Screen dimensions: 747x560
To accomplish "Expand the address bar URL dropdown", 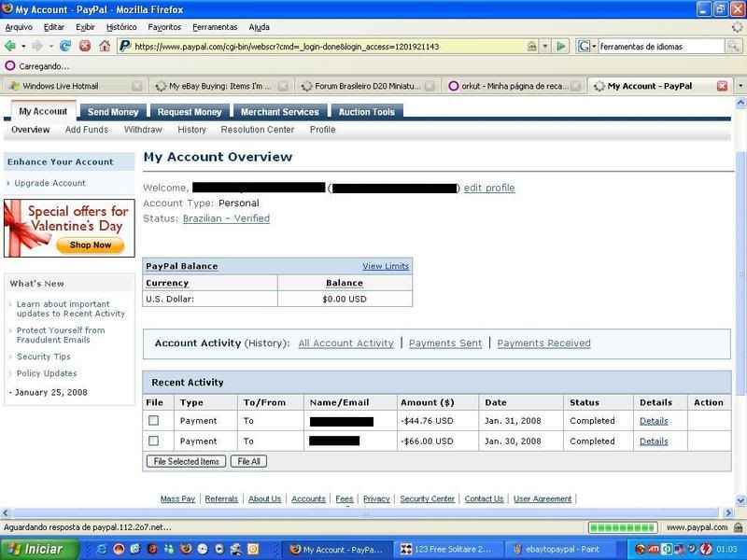I will 545,46.
